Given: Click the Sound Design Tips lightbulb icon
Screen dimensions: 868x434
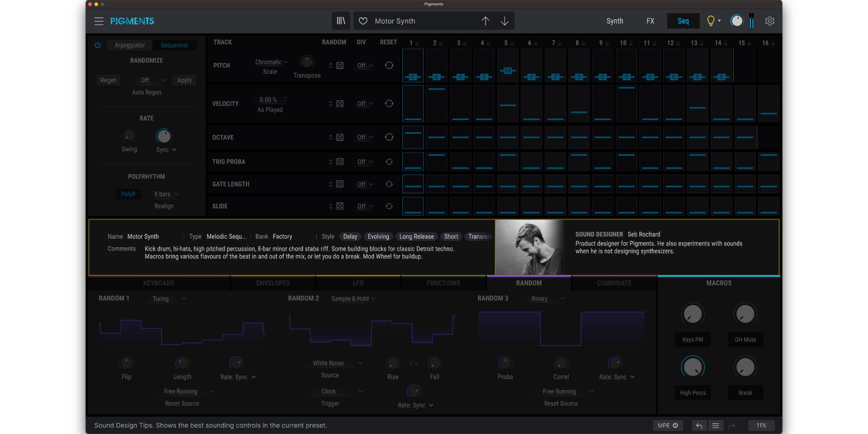Looking at the screenshot, I should pyautogui.click(x=711, y=21).
